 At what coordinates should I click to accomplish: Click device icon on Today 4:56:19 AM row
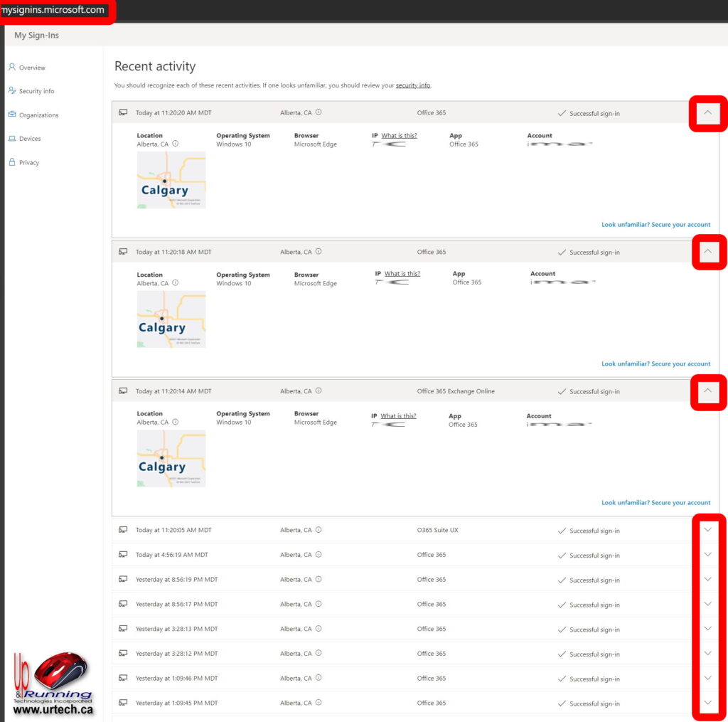(x=123, y=555)
